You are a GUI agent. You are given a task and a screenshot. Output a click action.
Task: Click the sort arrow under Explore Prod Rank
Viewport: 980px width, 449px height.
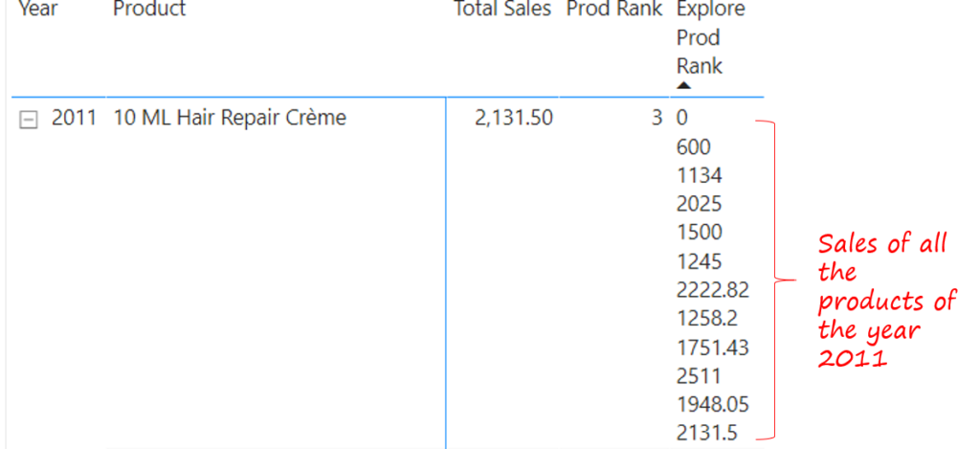683,86
